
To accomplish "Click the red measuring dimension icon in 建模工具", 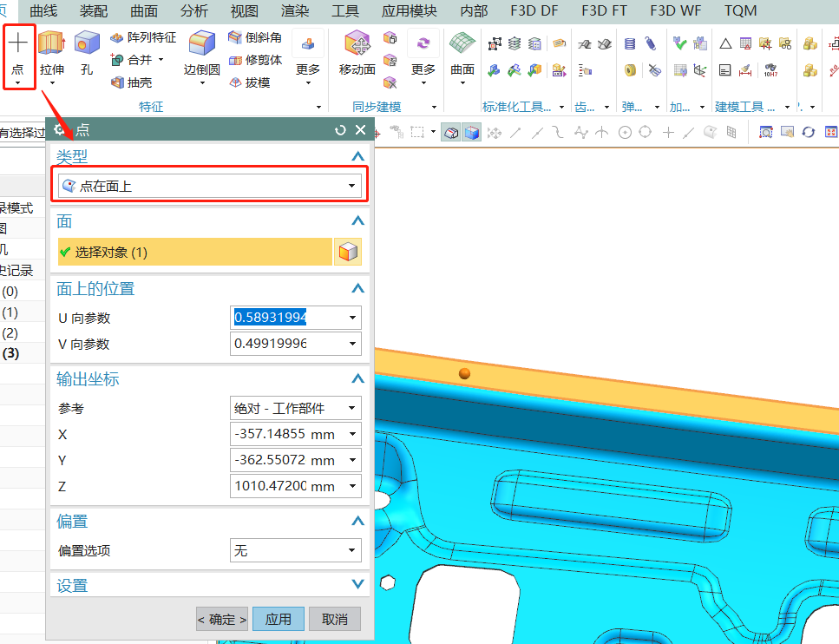I will (745, 69).
